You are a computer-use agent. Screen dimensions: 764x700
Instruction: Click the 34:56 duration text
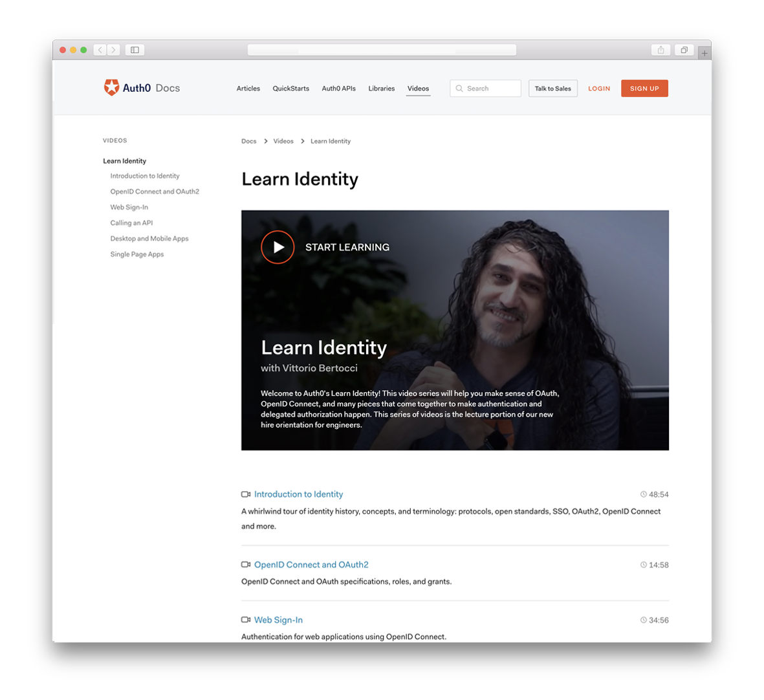coord(659,620)
